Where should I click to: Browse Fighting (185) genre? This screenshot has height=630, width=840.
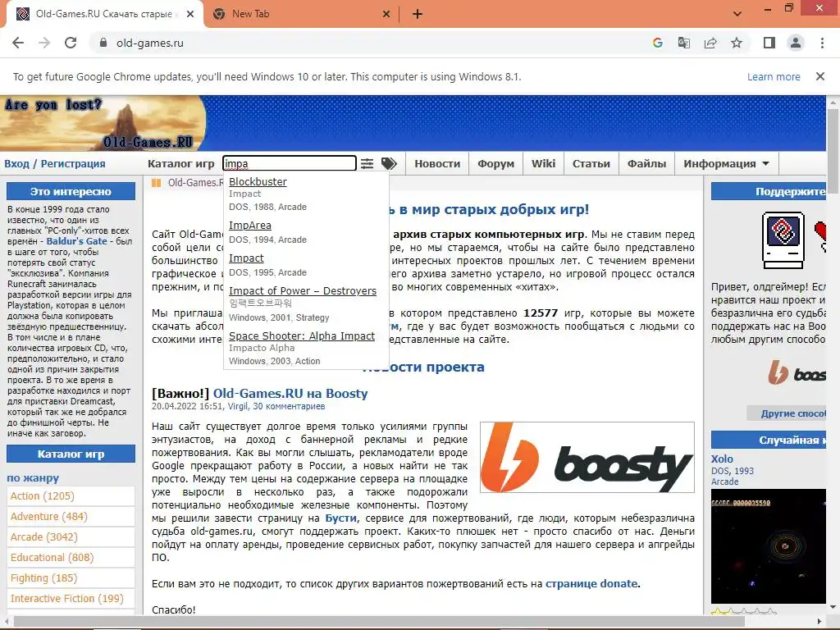pos(71,578)
